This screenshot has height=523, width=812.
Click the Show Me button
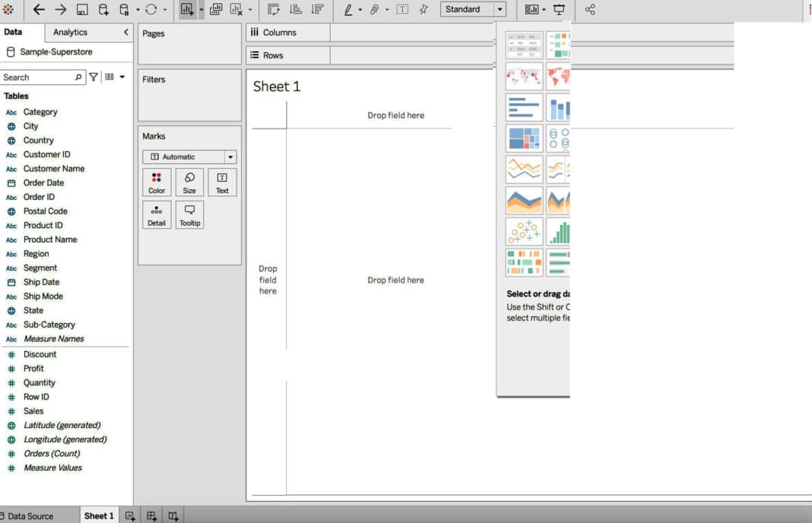pyautogui.click(x=808, y=9)
